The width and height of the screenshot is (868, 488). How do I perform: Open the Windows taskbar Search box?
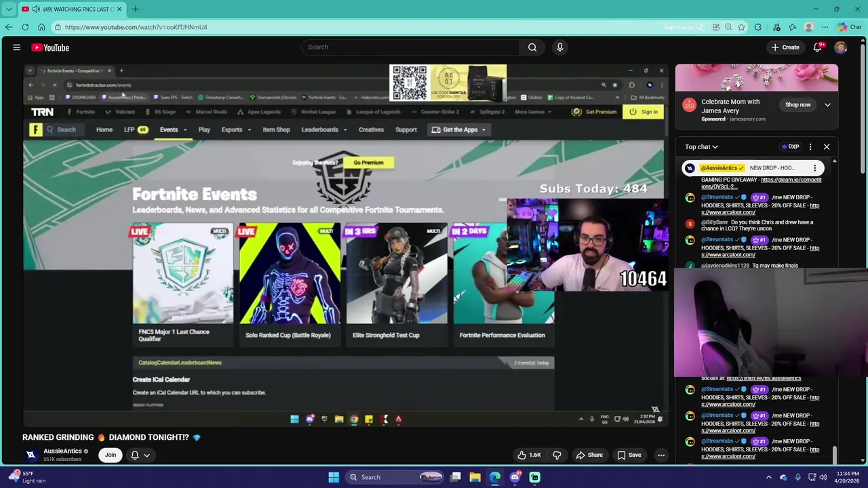coord(396,477)
